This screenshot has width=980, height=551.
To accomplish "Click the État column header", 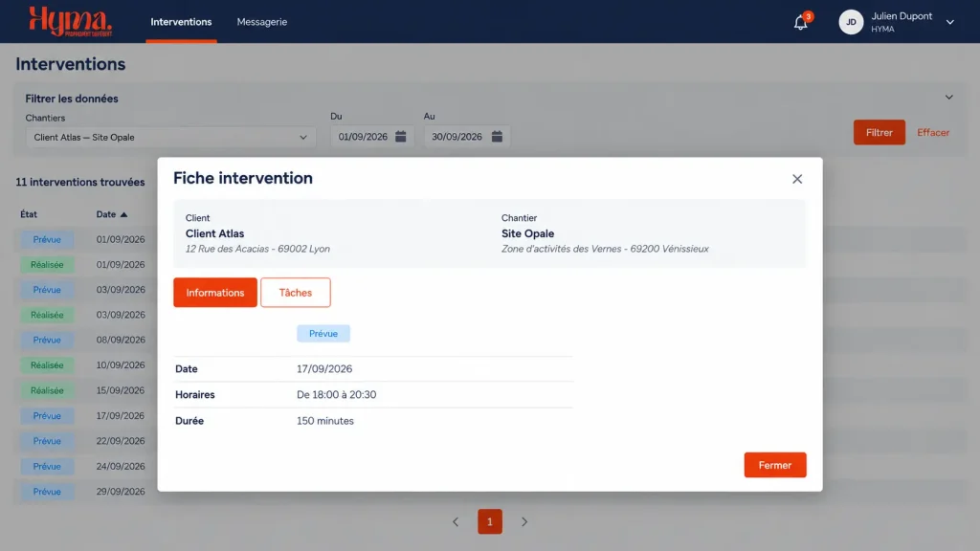I will pos(29,214).
